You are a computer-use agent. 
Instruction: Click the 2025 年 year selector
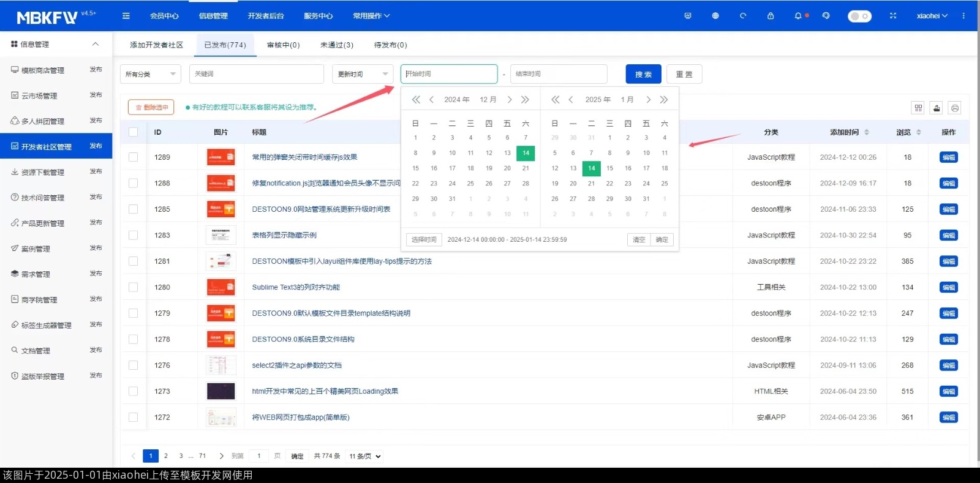(x=598, y=100)
